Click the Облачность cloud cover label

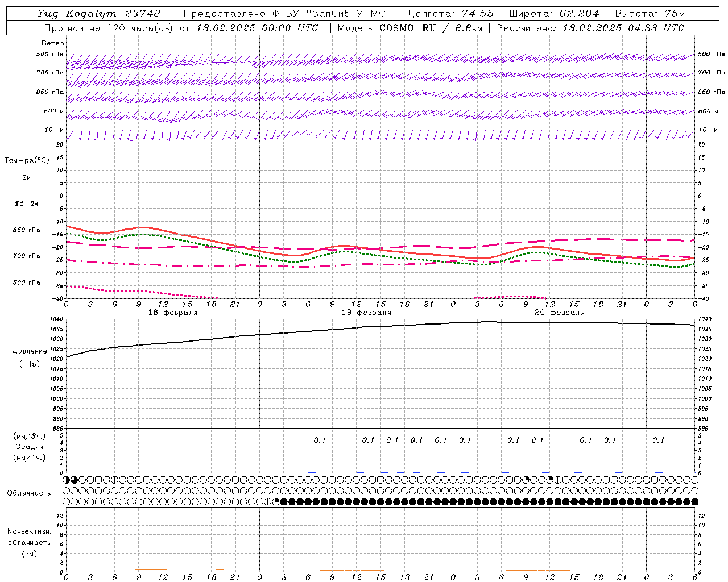coord(29,493)
